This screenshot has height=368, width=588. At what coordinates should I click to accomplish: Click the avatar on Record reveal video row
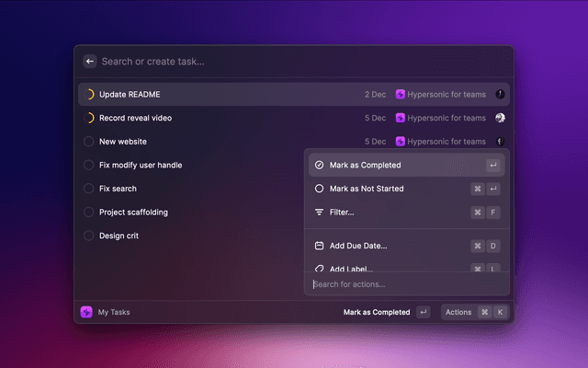point(500,118)
